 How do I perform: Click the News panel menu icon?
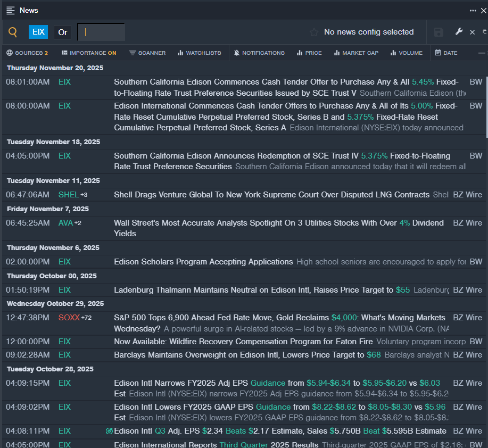(x=10, y=10)
